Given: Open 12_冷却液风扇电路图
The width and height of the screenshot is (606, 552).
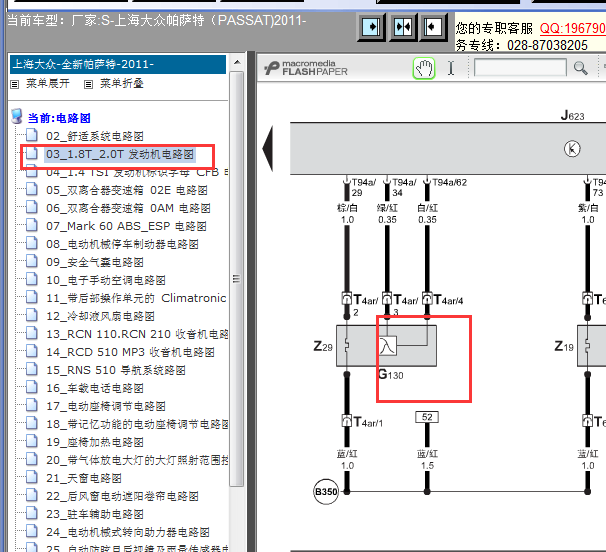Looking at the screenshot, I should 100,316.
